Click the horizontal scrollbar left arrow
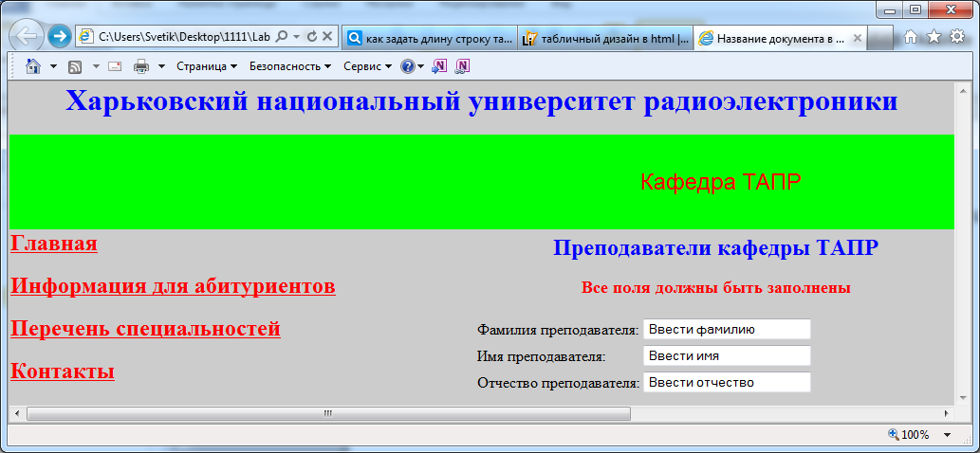The width and height of the screenshot is (980, 453). (16, 413)
